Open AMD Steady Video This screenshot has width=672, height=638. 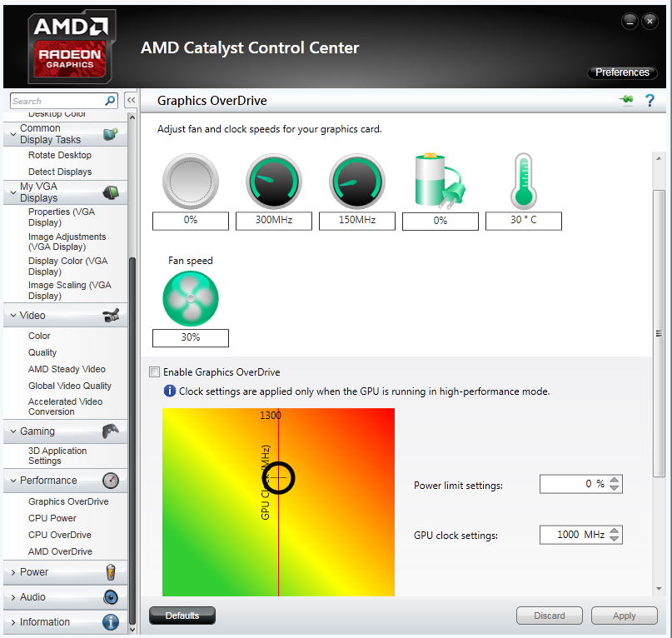click(x=67, y=369)
